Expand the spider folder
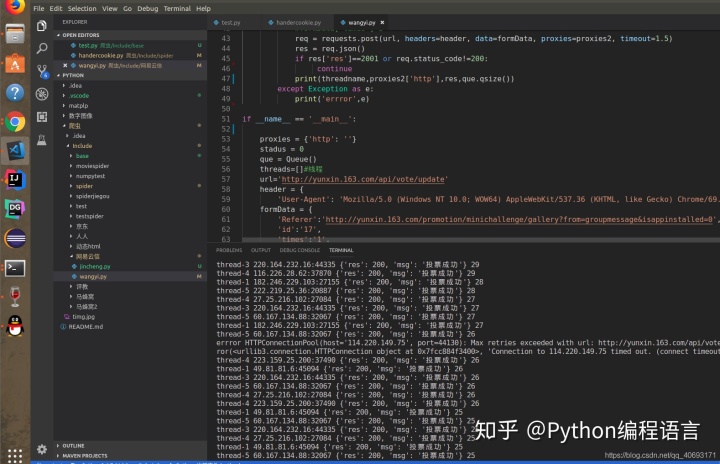This screenshot has height=464, width=720. point(84,186)
